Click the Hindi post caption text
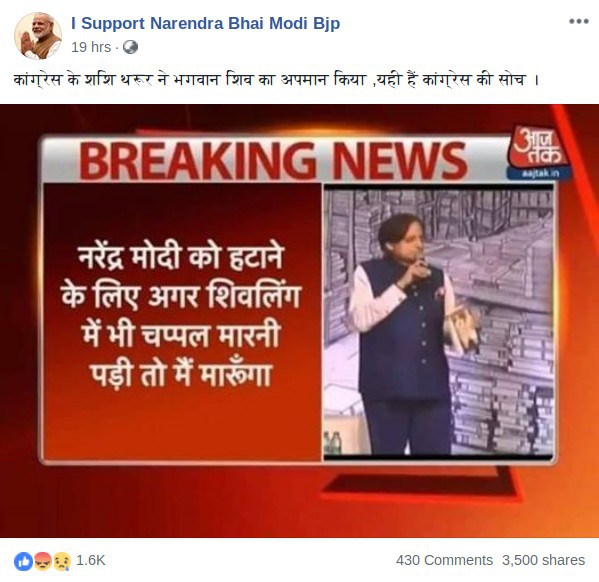 coord(277,80)
